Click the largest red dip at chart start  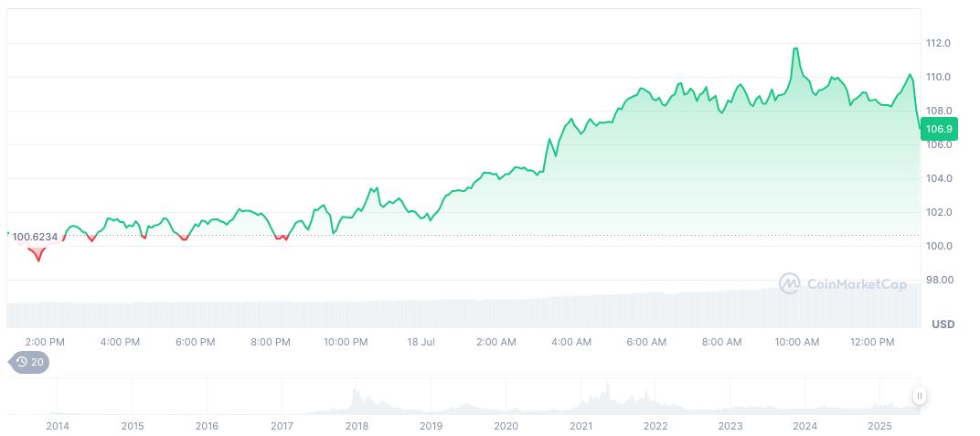[38, 258]
